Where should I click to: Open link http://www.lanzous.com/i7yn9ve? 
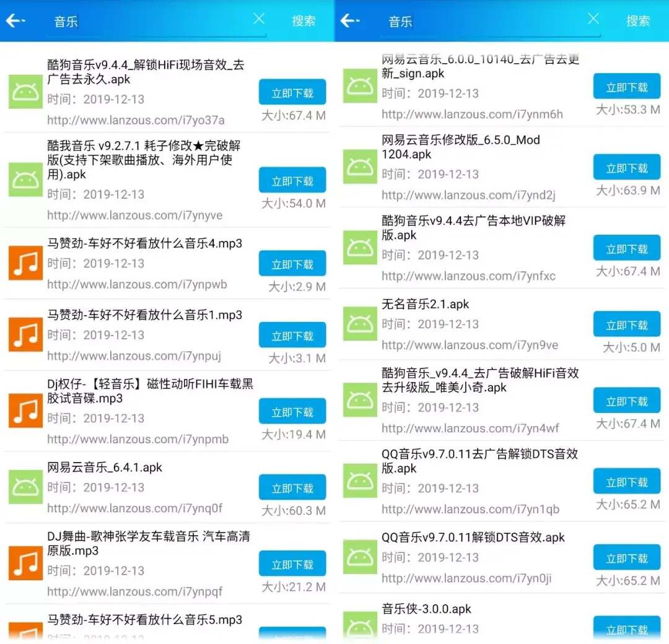tap(470, 345)
